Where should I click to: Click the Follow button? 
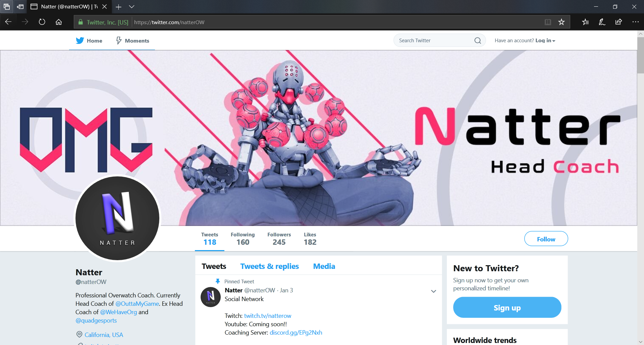[546, 239]
